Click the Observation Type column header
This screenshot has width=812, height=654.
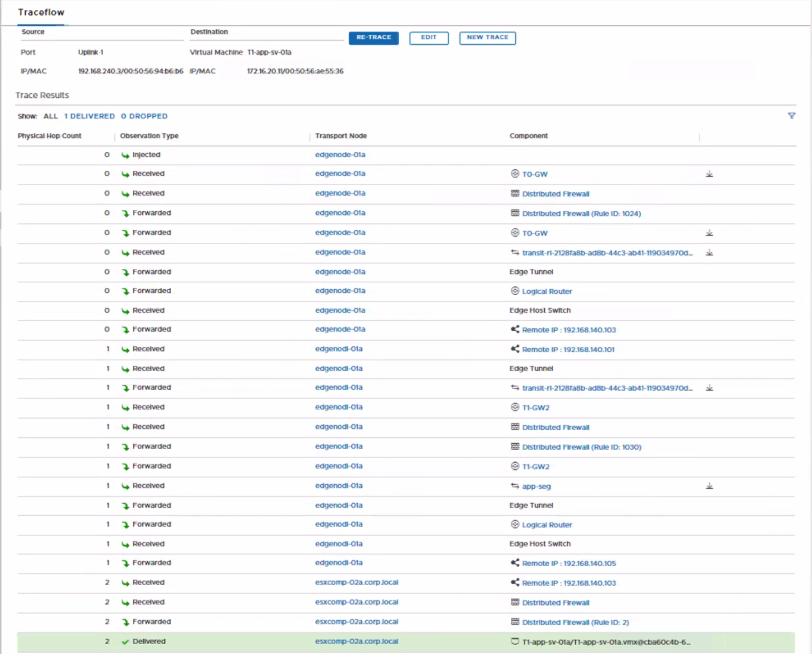point(149,136)
